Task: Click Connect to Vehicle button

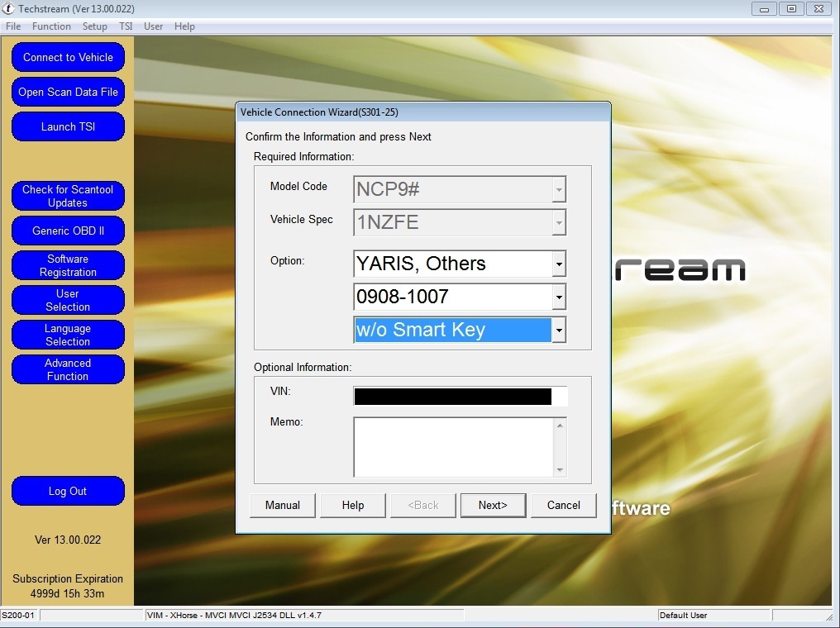Action: (x=68, y=57)
